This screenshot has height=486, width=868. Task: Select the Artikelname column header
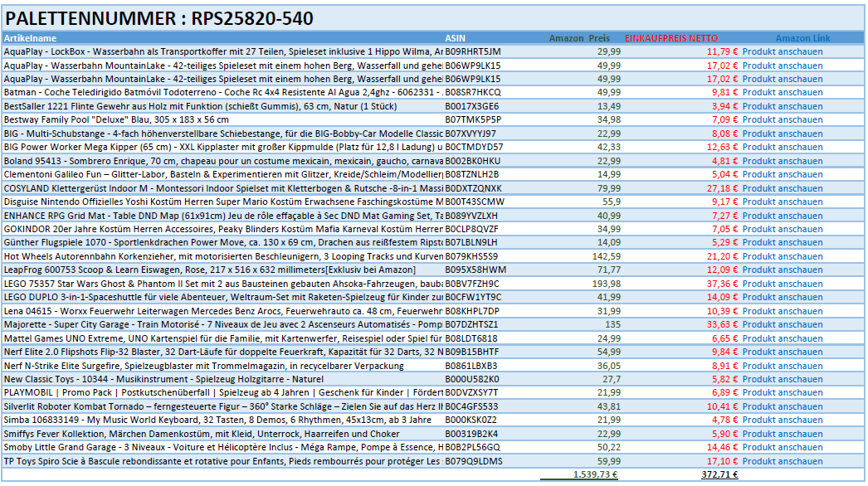pyautogui.click(x=31, y=38)
